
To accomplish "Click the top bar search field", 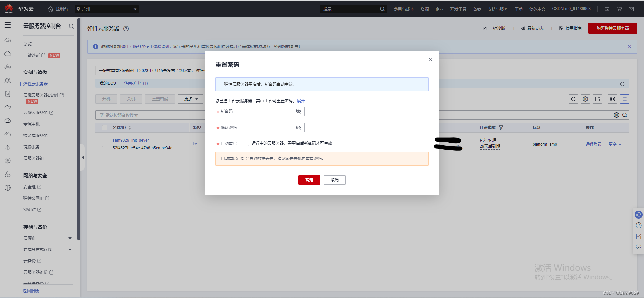I will pyautogui.click(x=350, y=9).
